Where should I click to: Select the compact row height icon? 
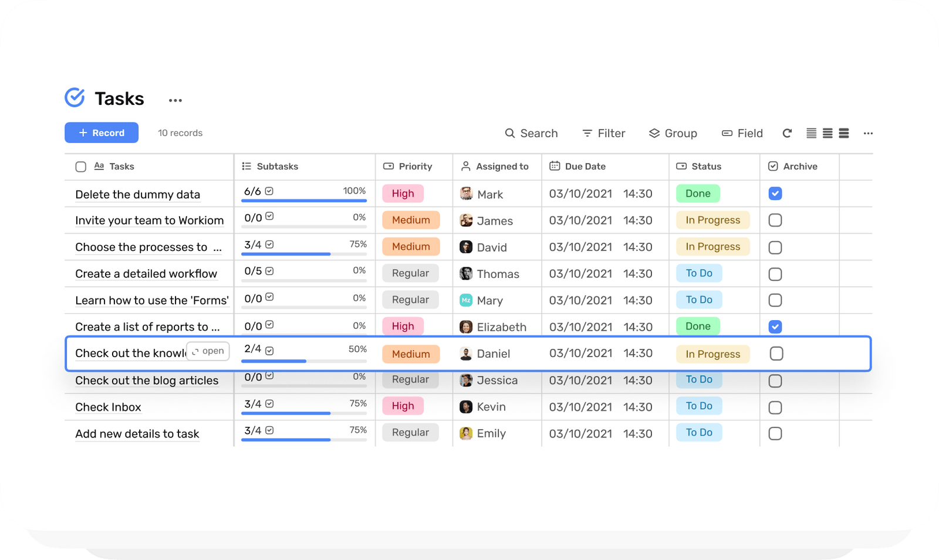812,133
